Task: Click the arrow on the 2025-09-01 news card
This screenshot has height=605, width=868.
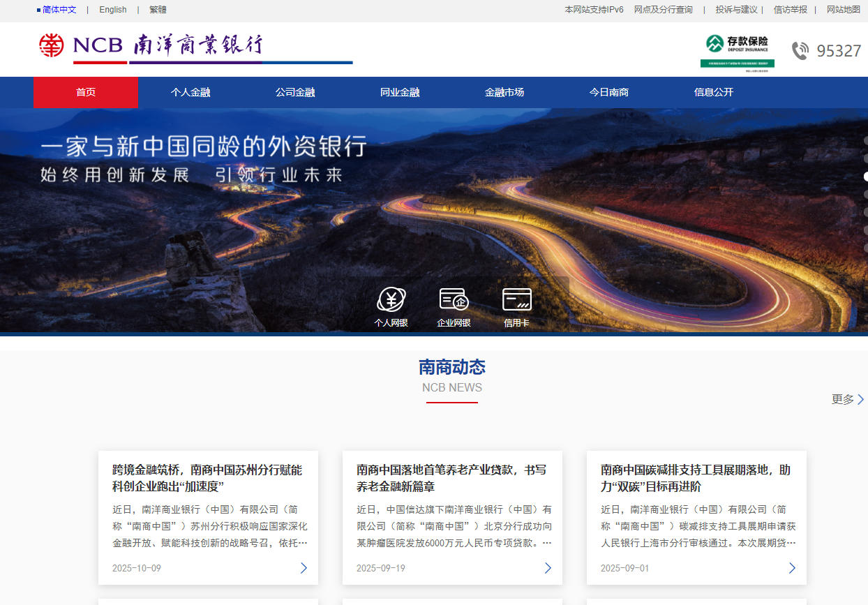Action: pos(792,568)
